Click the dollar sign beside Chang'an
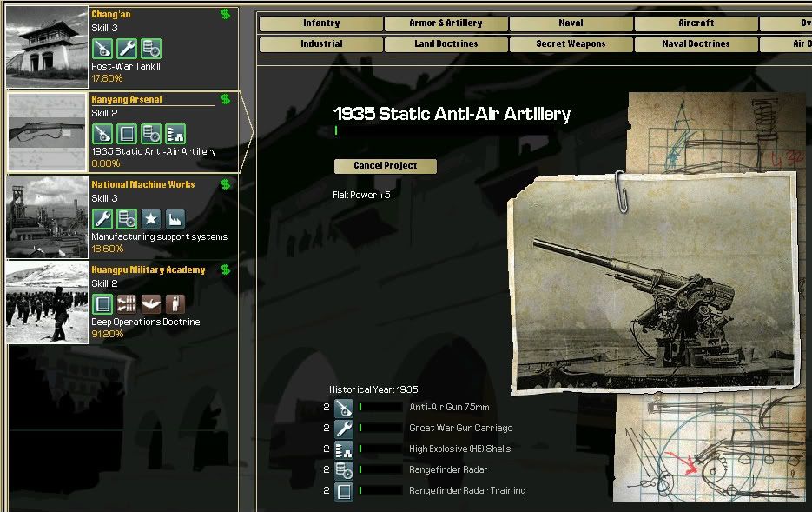Viewport: 812px width, 512px height. pos(226,14)
